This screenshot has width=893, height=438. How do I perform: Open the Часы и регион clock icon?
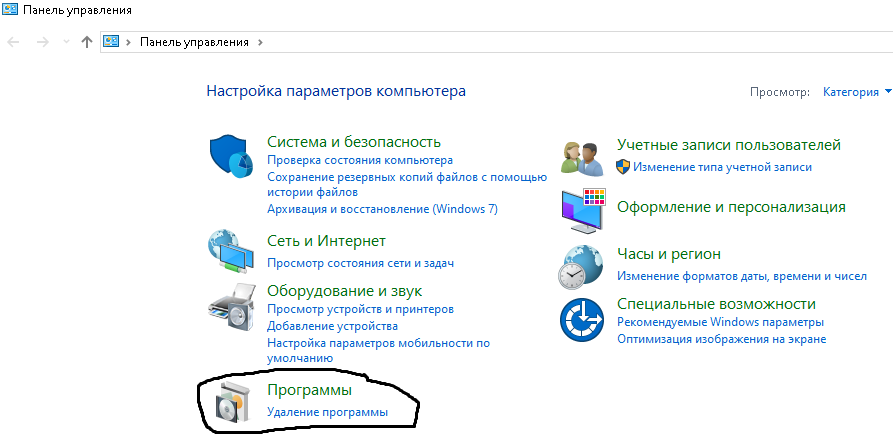click(580, 267)
